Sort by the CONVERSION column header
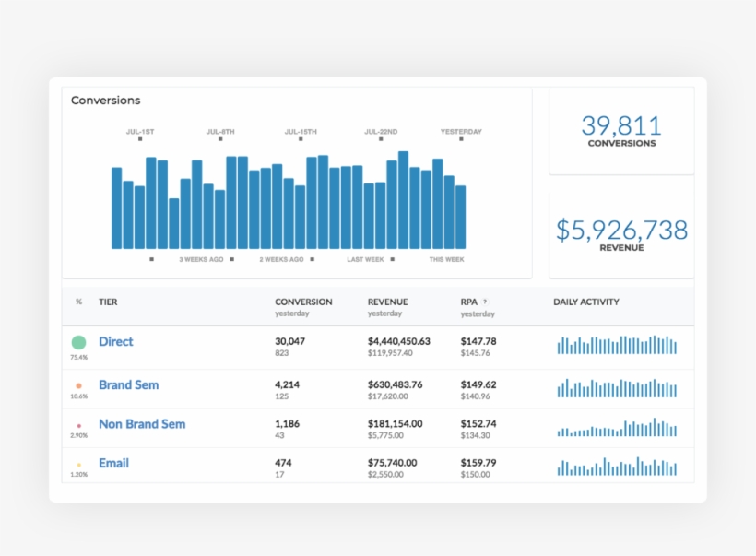756x556 pixels. [x=303, y=302]
